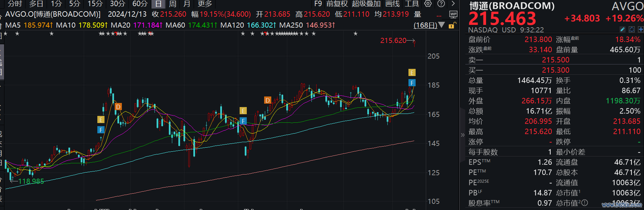The height and width of the screenshot is (210, 644).
Task: Click the first orange D marker
Action: [118, 107]
